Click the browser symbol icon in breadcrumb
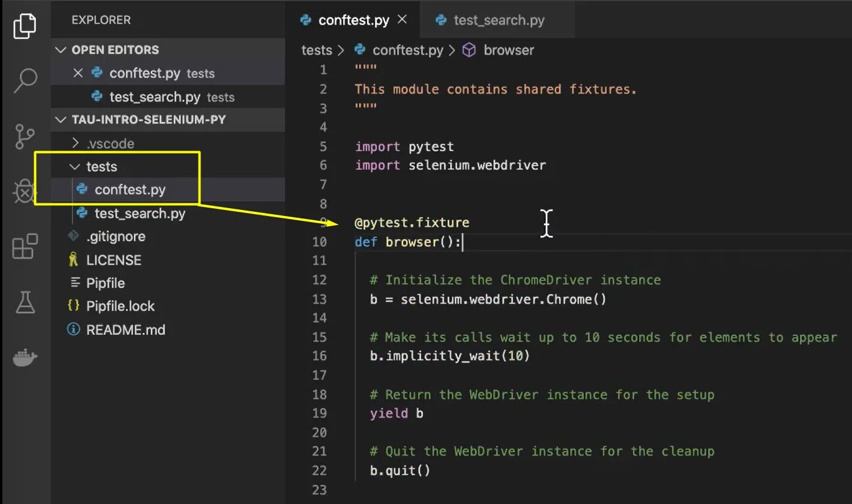 pos(469,50)
